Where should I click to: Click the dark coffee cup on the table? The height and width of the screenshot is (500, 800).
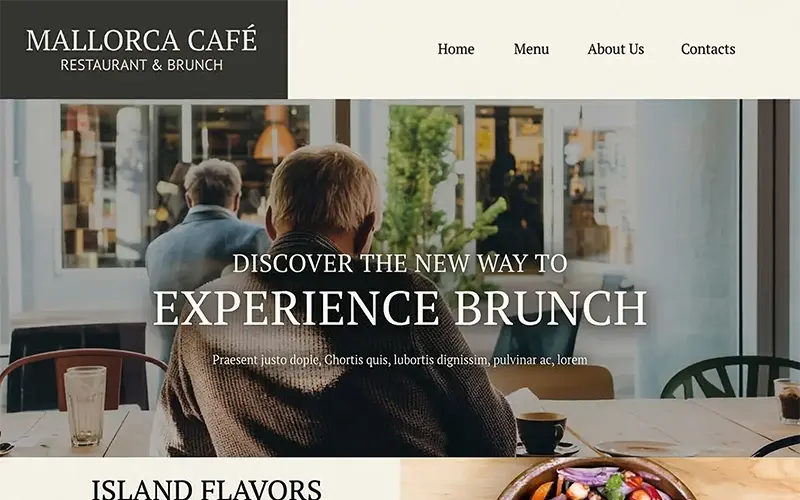(x=541, y=433)
